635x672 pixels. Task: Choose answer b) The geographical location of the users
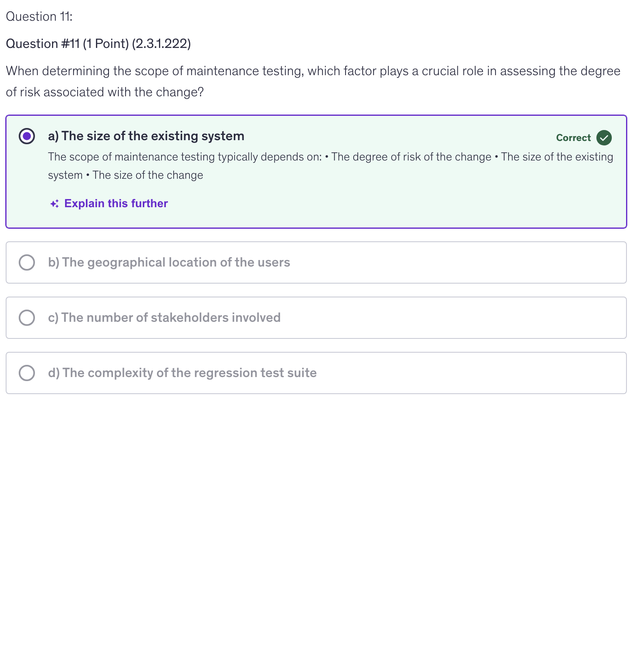point(169,262)
